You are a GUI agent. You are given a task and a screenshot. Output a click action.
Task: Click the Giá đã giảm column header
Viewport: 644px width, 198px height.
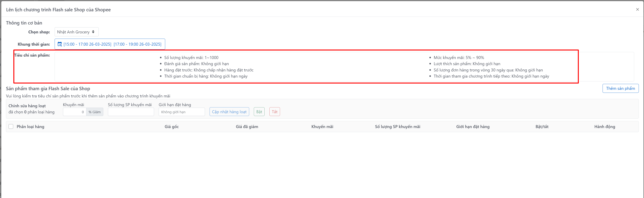point(247,127)
